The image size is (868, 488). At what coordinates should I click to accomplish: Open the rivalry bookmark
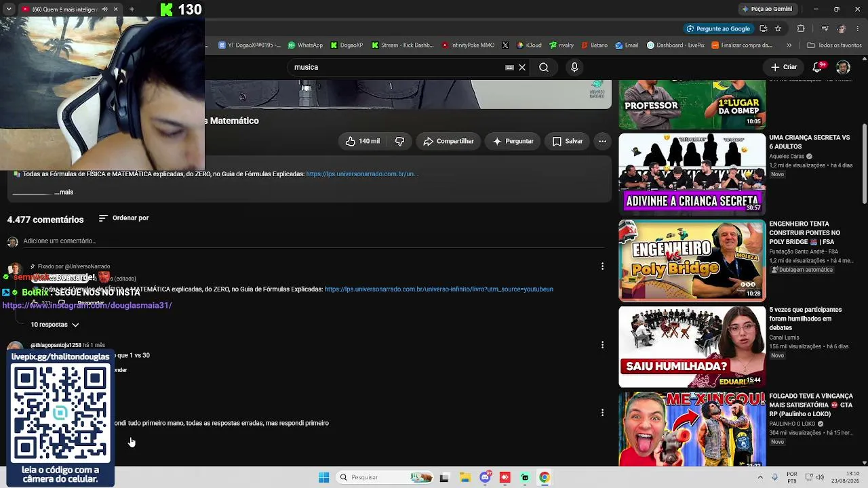pos(562,45)
